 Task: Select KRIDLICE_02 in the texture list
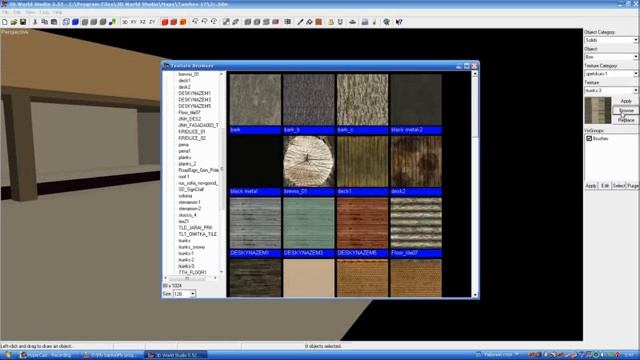(x=192, y=138)
